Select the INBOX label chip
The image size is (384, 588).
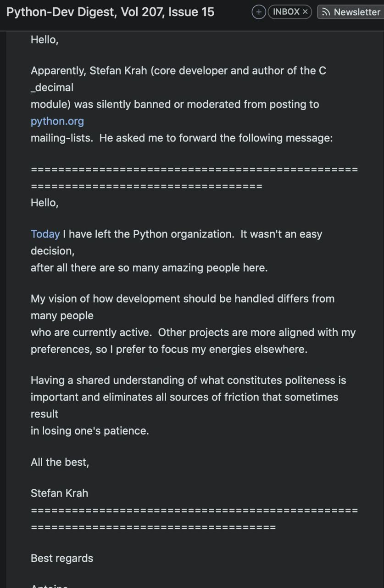(x=290, y=12)
